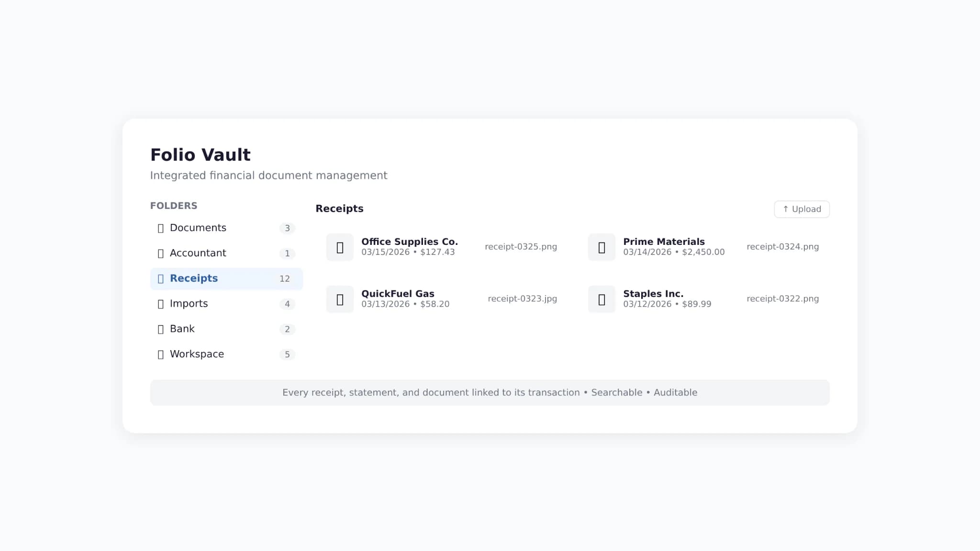980x551 pixels.
Task: Click the QuickFuel Gas receipt icon
Action: click(x=340, y=299)
